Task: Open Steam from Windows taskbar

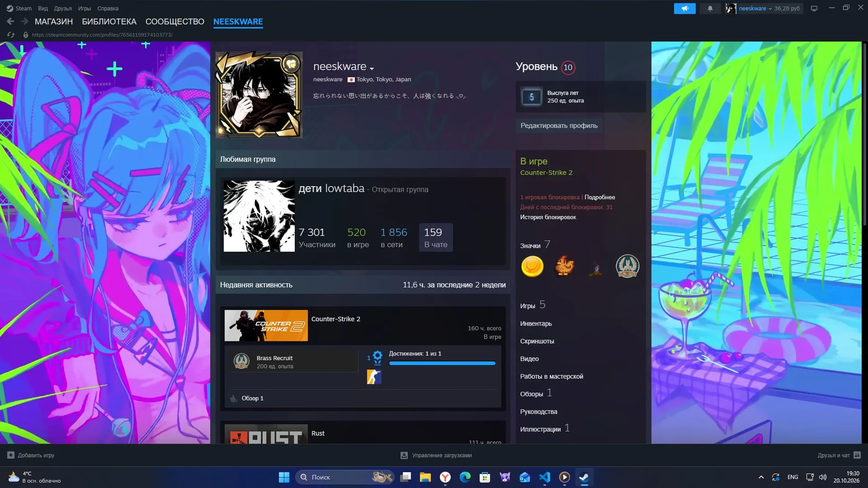Action: point(584,477)
